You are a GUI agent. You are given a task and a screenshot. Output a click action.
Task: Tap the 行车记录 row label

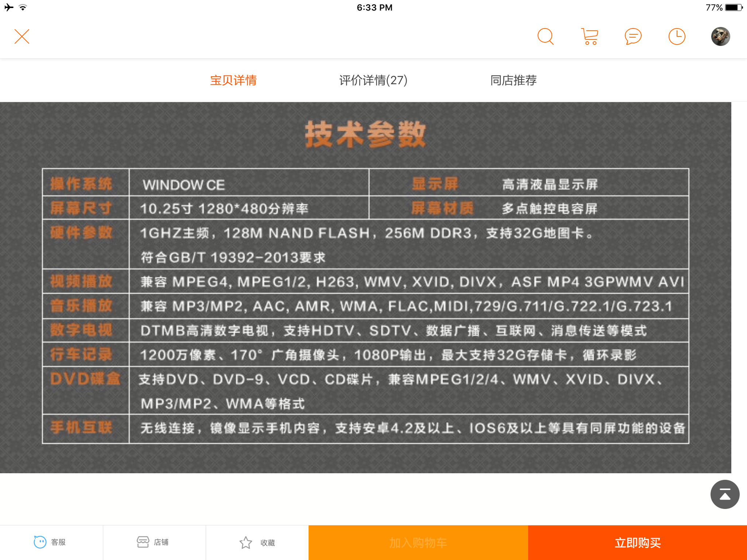81,354
